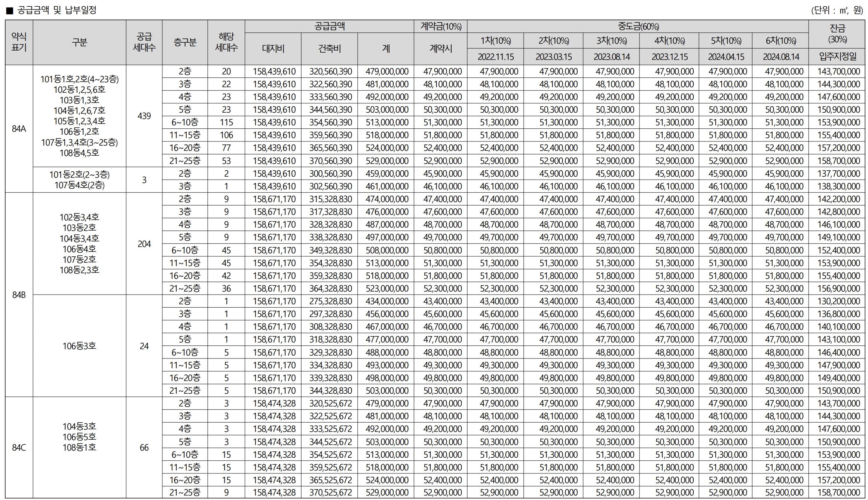
Task: Click total price '467,000,000'
Action: pos(387,327)
